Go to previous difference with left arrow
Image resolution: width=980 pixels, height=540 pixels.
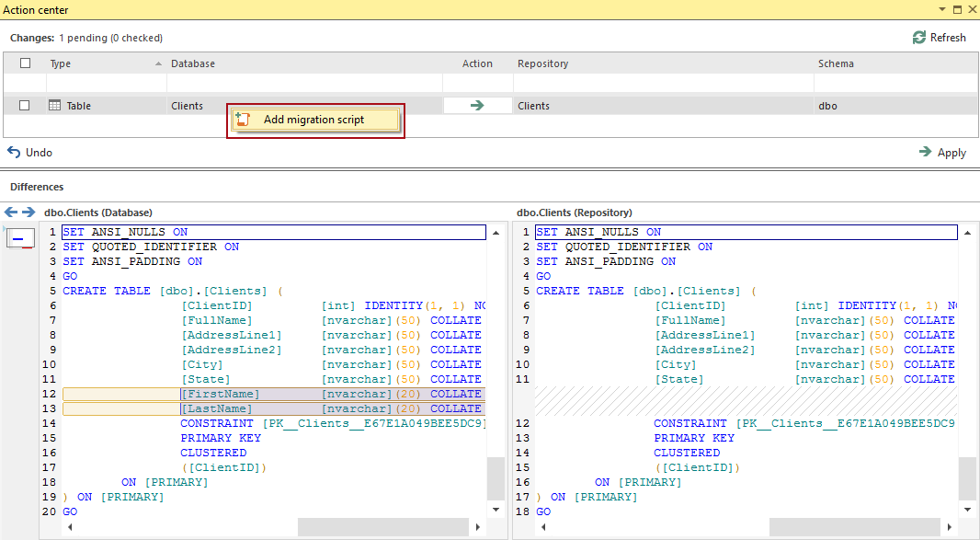click(11, 213)
